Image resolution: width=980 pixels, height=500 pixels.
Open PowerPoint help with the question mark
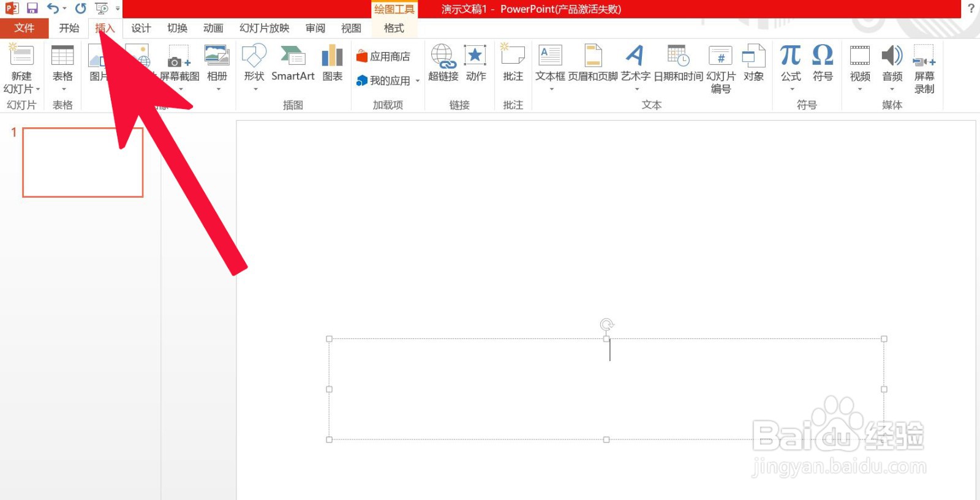point(971,9)
